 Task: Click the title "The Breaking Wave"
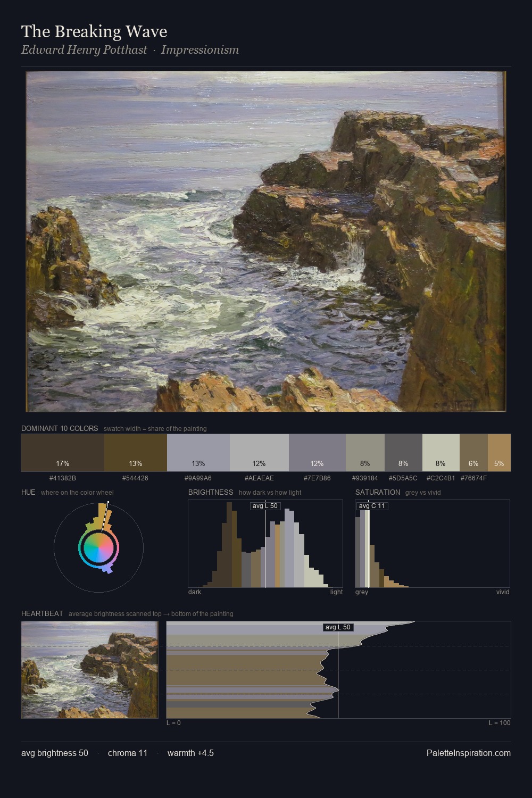tap(94, 32)
